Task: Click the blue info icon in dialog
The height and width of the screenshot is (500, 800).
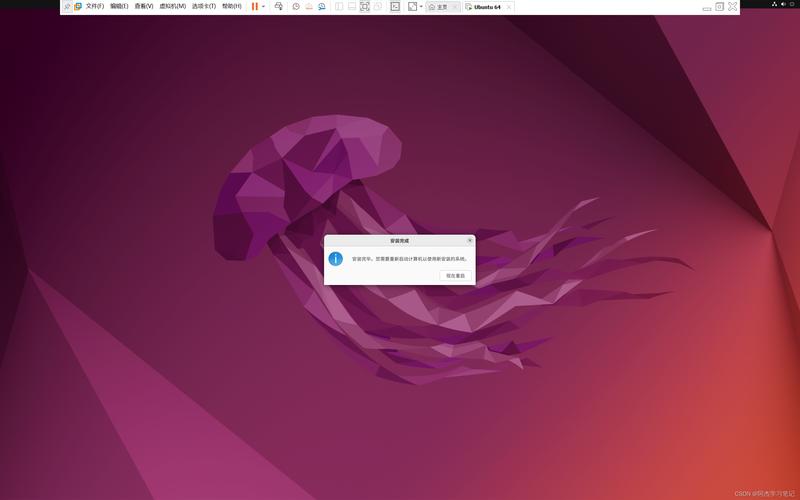Action: coord(336,259)
